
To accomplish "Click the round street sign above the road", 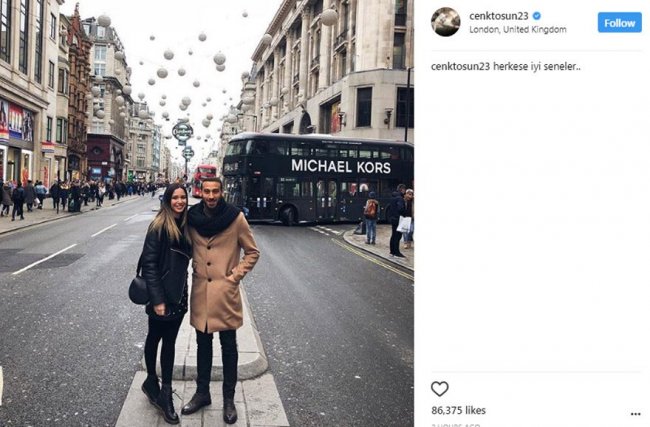I will click(182, 132).
